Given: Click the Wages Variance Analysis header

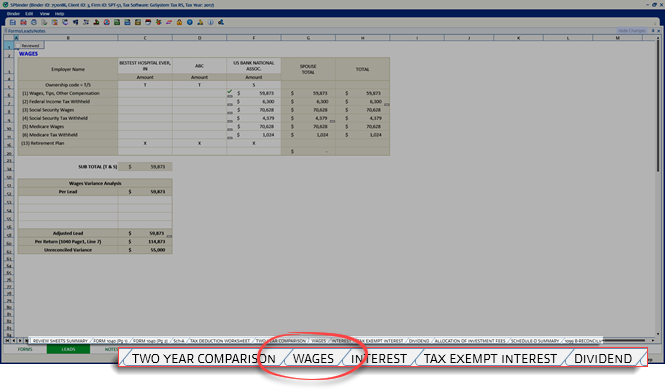Looking at the screenshot, I should click(95, 183).
